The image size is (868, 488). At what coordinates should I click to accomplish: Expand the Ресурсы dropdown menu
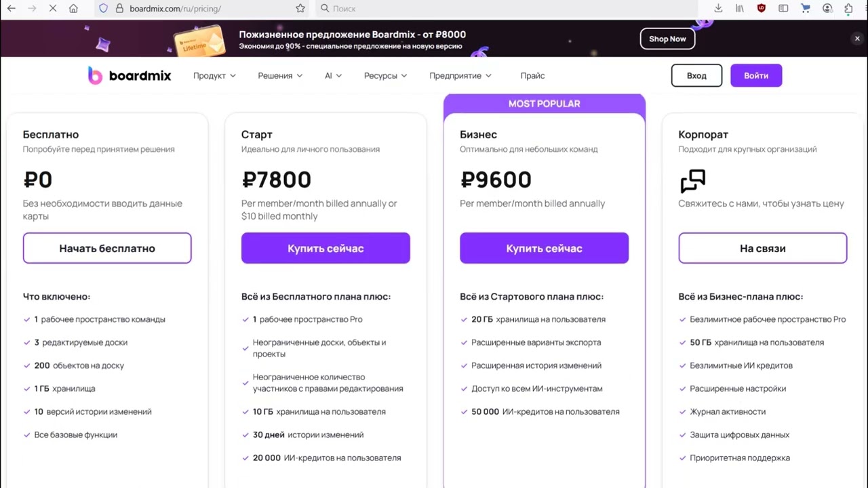385,76
